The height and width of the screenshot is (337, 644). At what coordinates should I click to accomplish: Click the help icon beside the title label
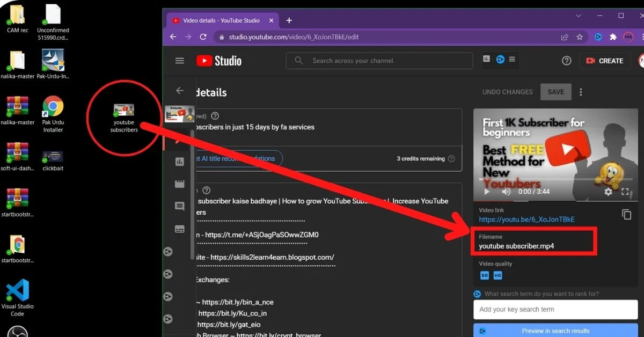(x=215, y=116)
